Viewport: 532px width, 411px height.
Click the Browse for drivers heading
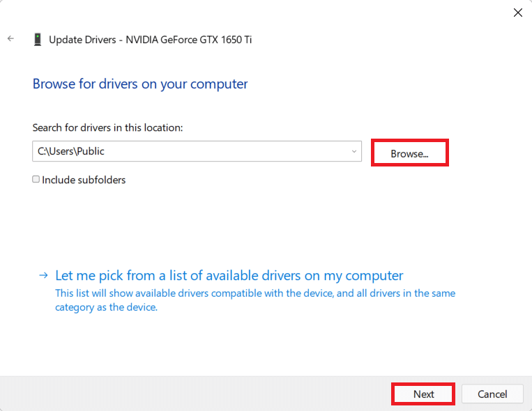coord(140,84)
